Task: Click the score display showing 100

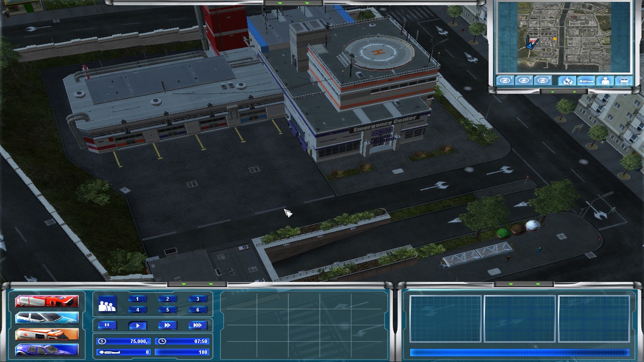Action: pos(182,352)
